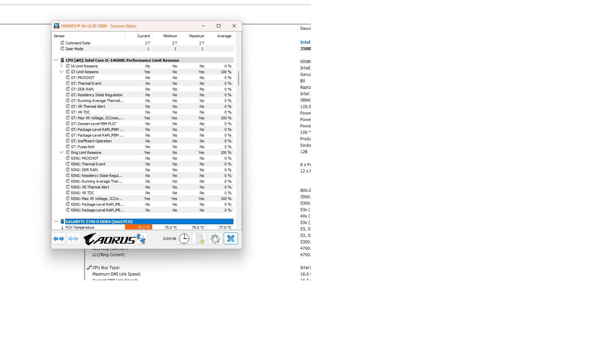Image resolution: width=611 pixels, height=364 pixels.
Task: Click the 0:04:36 elapsed time readout
Action: coord(169,239)
